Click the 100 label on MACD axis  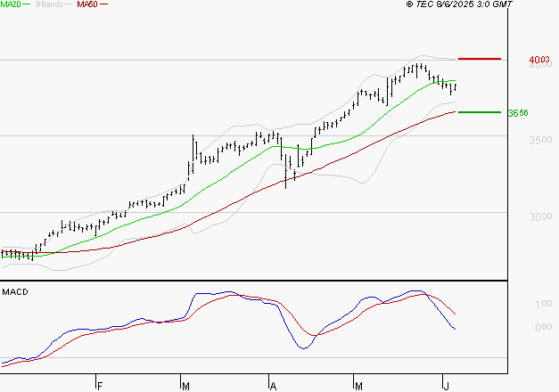point(542,305)
